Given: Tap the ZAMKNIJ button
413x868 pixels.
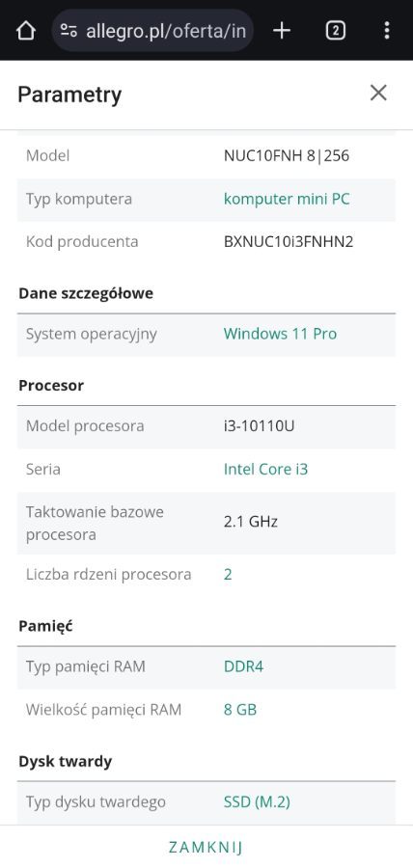Looking at the screenshot, I should tap(206, 847).
